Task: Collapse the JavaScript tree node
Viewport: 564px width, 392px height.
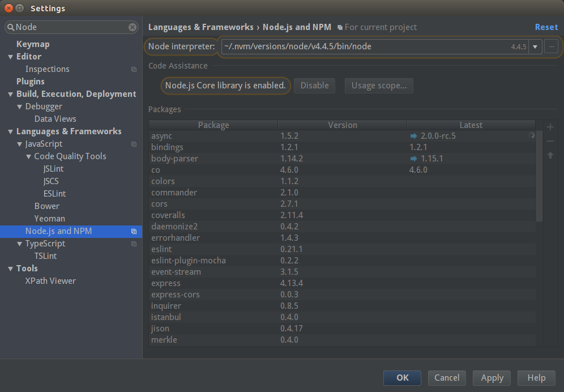Action: coord(19,144)
